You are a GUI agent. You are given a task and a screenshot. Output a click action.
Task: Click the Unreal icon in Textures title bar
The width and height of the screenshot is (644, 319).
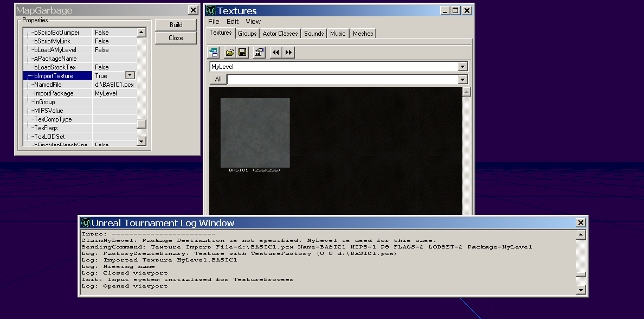click(x=211, y=11)
